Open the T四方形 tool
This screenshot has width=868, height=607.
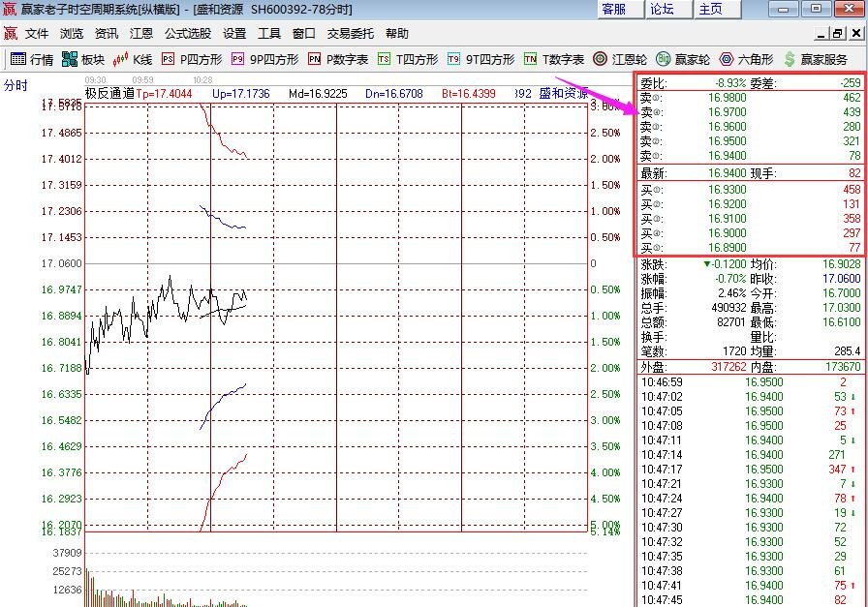coord(408,59)
